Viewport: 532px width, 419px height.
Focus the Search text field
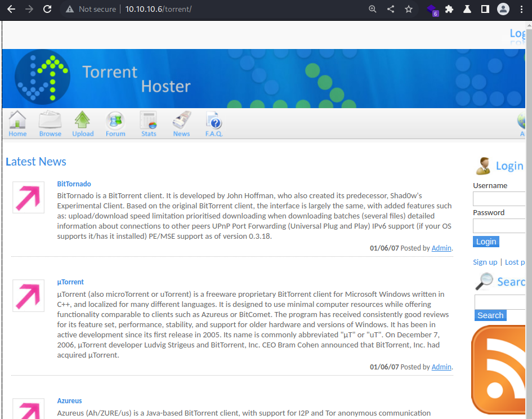click(x=500, y=302)
